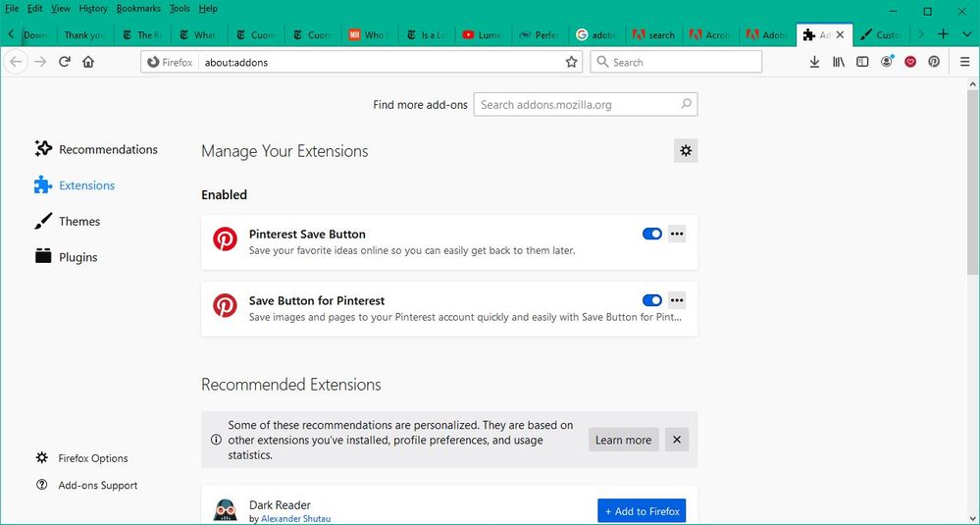This screenshot has height=525, width=980.
Task: Switch to the YouTube 'Lume' tab
Action: click(483, 35)
